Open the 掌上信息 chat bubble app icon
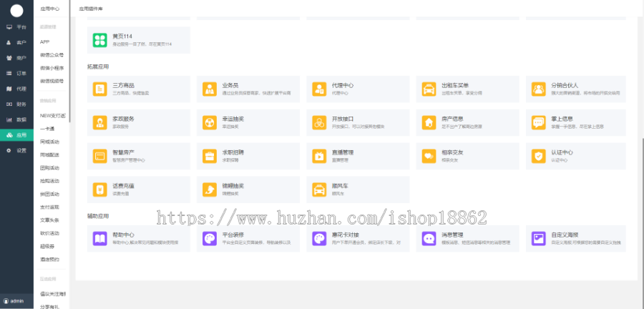 538,122
